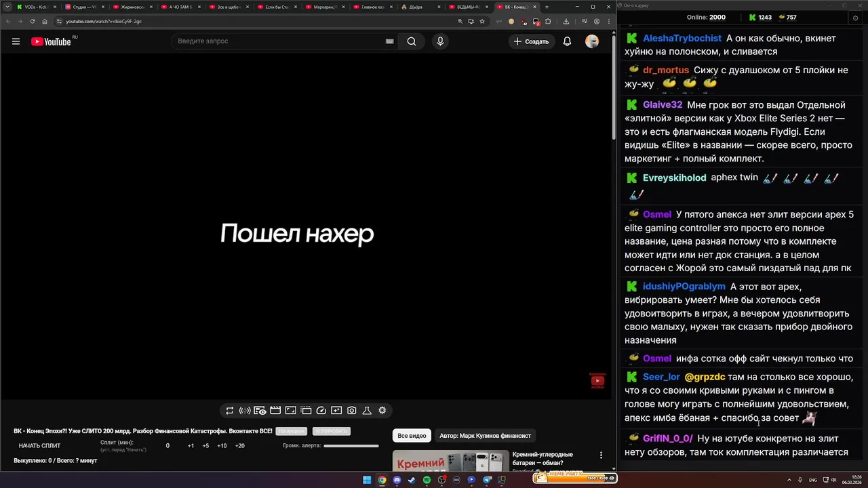Viewport: 868px width, 488px height.
Task: Open the on-screen keyboard icon in search box
Action: (x=389, y=41)
